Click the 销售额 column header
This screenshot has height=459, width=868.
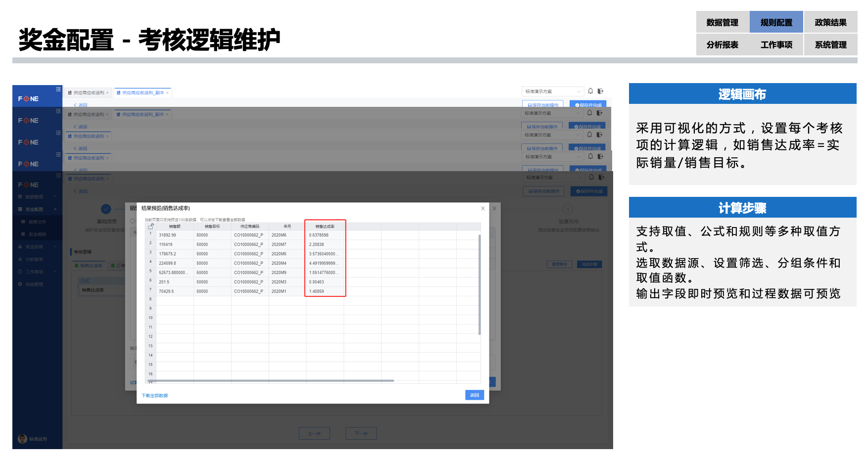175,227
